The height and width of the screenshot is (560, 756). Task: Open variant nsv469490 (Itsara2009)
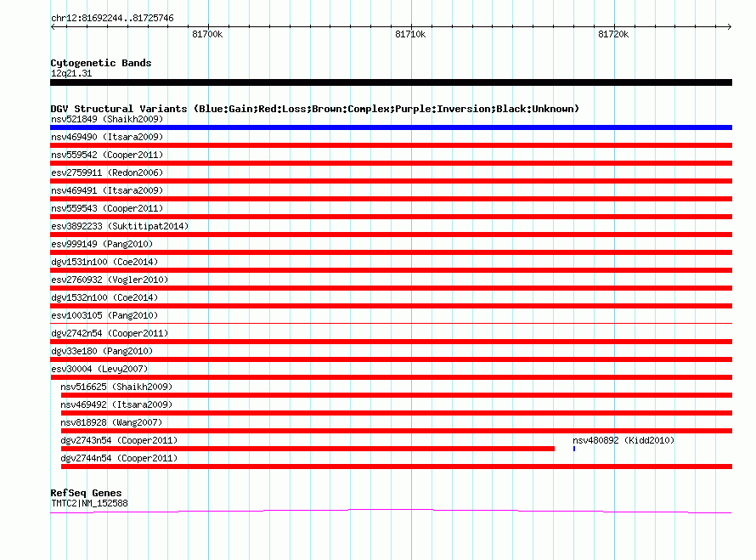tap(107, 137)
